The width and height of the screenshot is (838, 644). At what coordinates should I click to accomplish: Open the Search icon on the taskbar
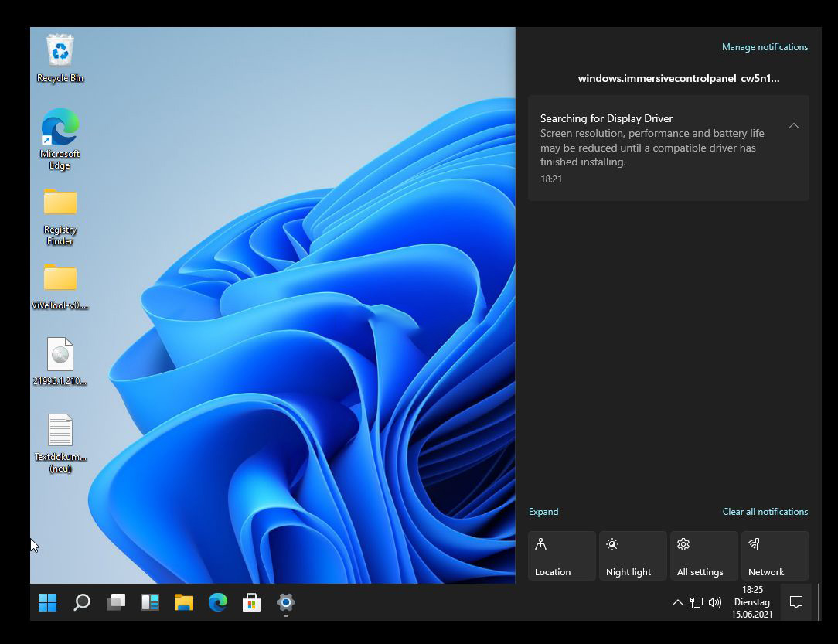(x=80, y=602)
